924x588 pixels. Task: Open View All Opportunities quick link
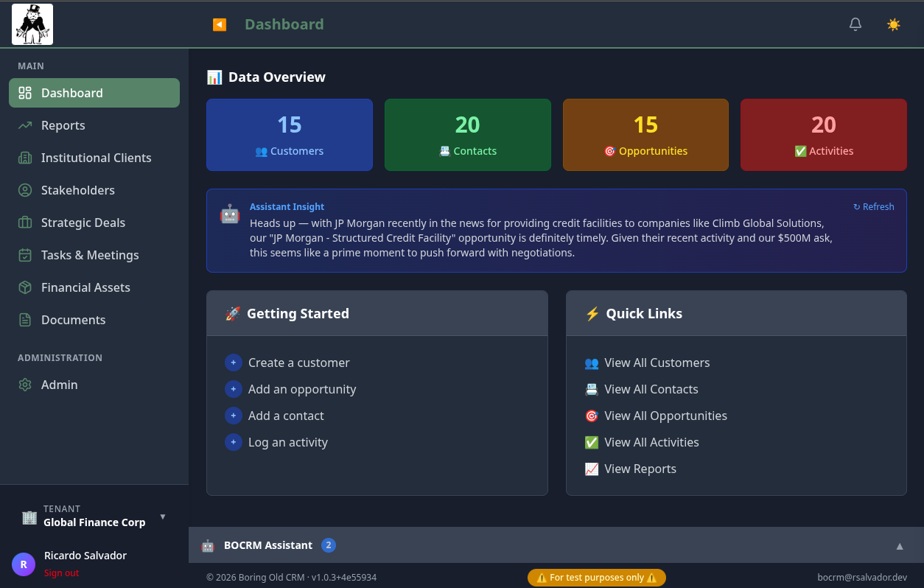pos(665,416)
